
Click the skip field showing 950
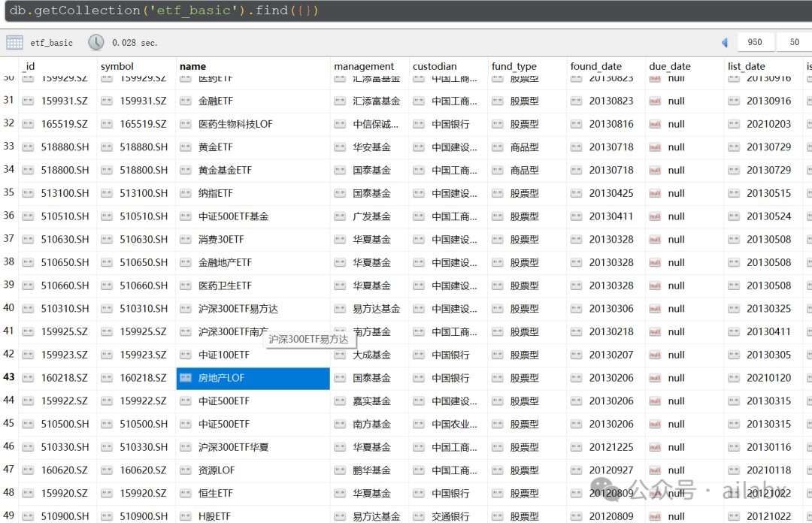click(x=755, y=42)
